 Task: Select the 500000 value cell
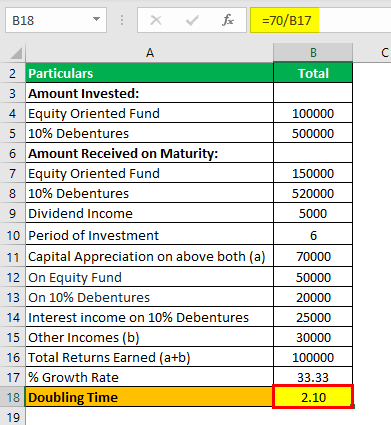pos(313,133)
